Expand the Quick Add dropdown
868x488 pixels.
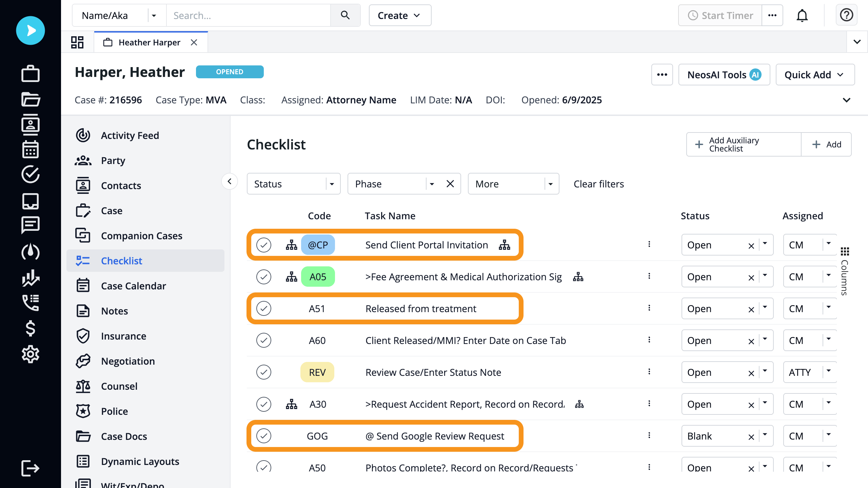tap(815, 75)
